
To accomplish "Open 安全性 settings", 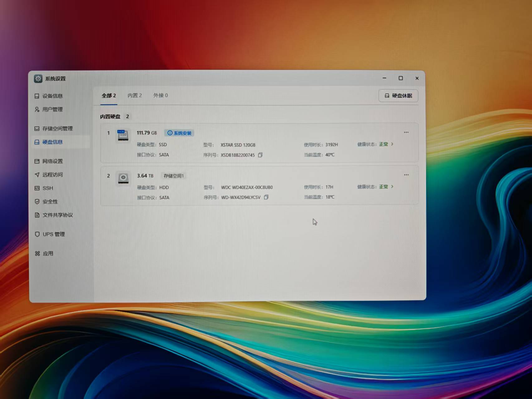I will (x=46, y=202).
